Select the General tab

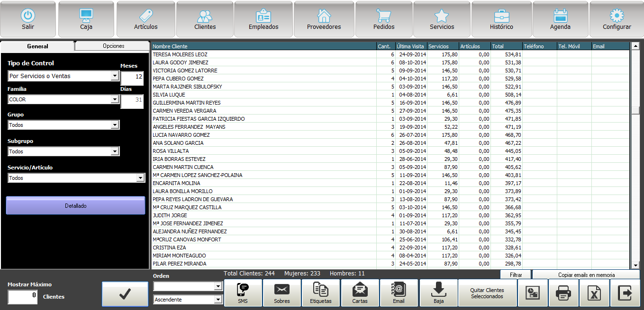click(37, 46)
